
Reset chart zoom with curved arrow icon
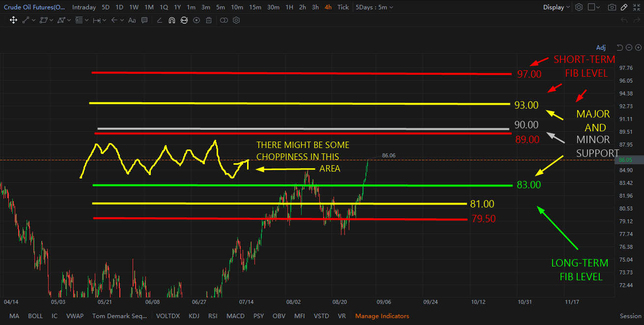point(619,48)
